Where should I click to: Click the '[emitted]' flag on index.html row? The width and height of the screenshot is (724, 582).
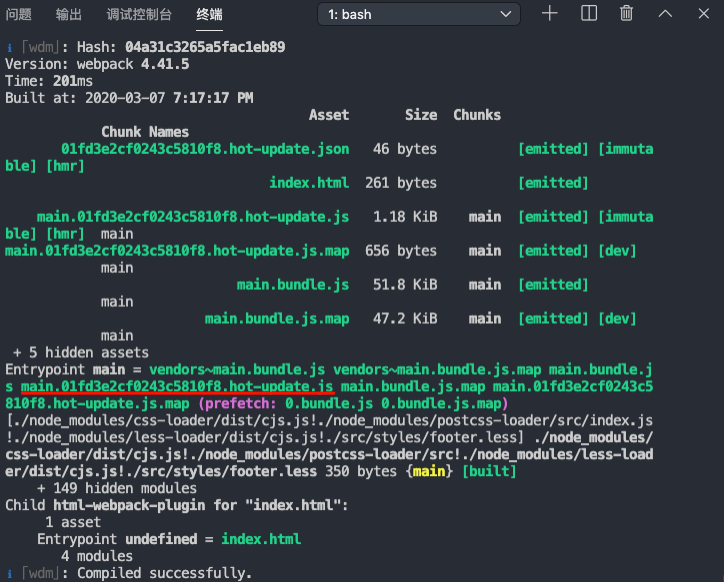[x=553, y=183]
